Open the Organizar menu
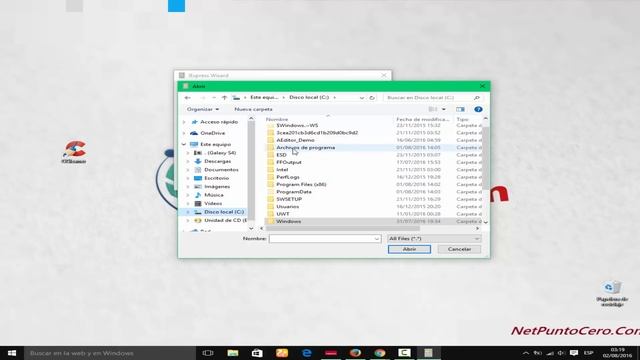This screenshot has width=640, height=360. click(202, 109)
